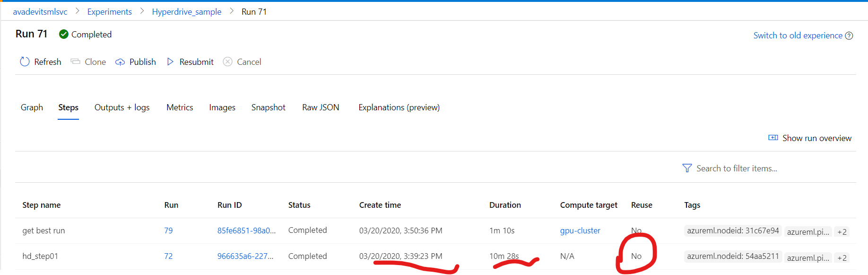This screenshot has height=275, width=868.
Task: Go to avadevitsmlsvc workspace breadcrumb
Action: click(x=40, y=12)
